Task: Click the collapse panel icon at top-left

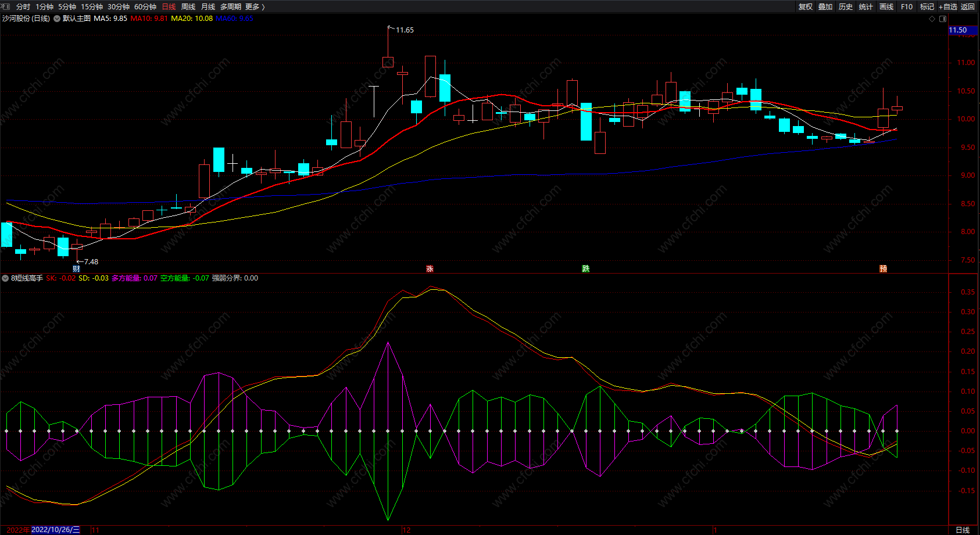Action: point(6,6)
